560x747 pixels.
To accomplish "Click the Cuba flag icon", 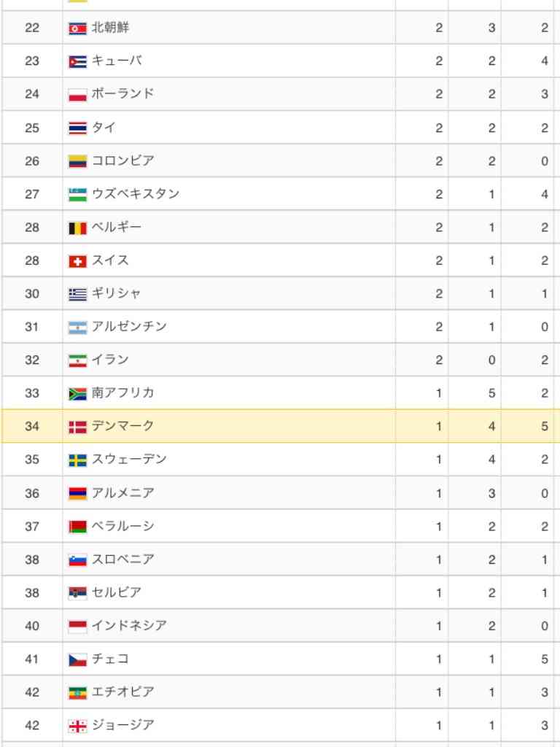I will (77, 62).
